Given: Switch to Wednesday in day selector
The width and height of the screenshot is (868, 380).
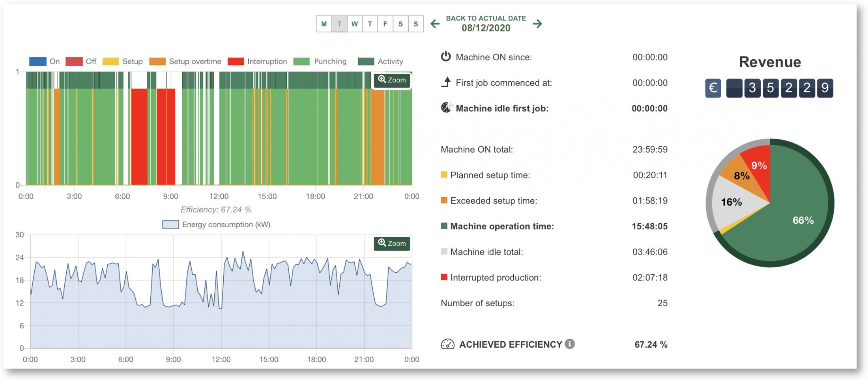Looking at the screenshot, I should tap(355, 24).
